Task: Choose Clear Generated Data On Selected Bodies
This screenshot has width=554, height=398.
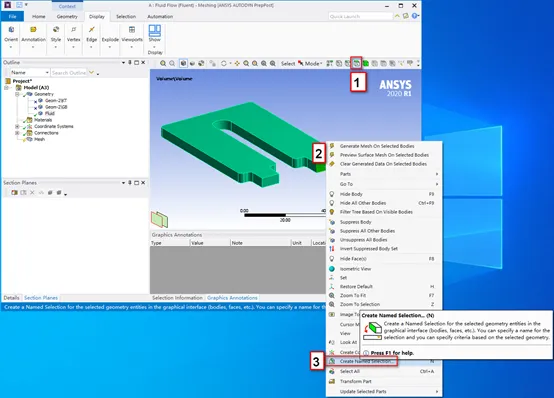Action: [384, 164]
